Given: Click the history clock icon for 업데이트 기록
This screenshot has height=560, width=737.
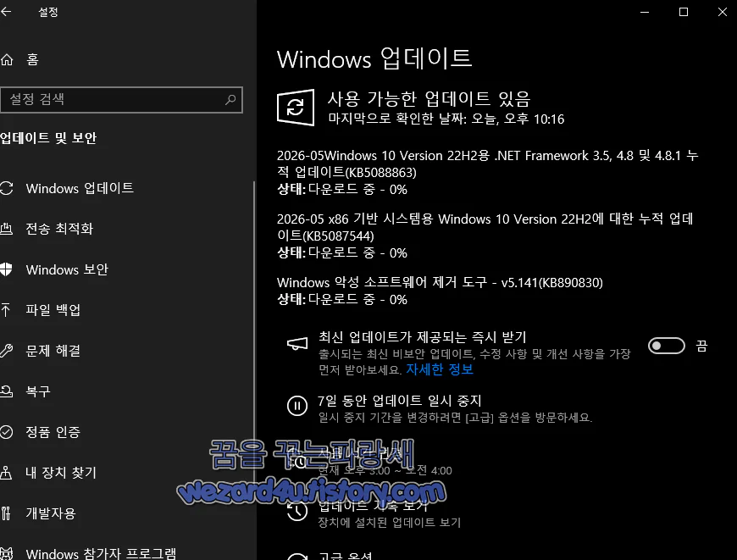Looking at the screenshot, I should click(297, 511).
